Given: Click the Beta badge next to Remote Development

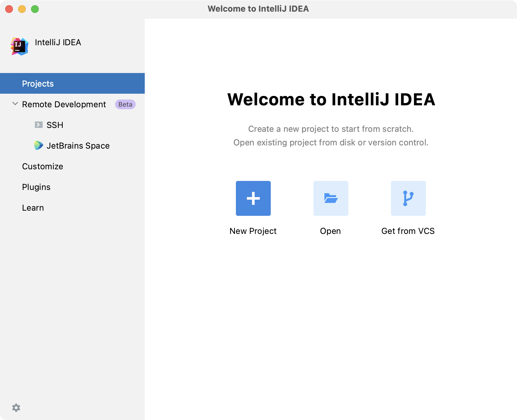Looking at the screenshot, I should click(x=125, y=104).
